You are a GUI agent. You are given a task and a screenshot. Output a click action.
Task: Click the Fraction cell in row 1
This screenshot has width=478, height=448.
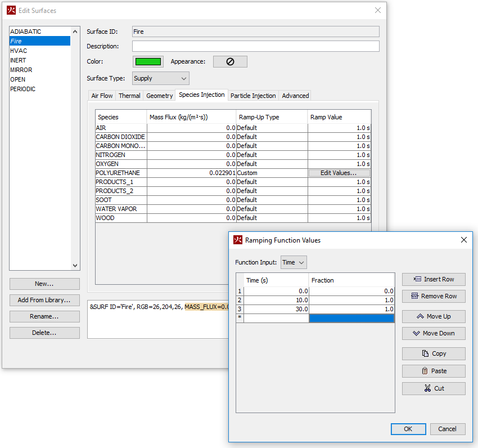click(351, 291)
